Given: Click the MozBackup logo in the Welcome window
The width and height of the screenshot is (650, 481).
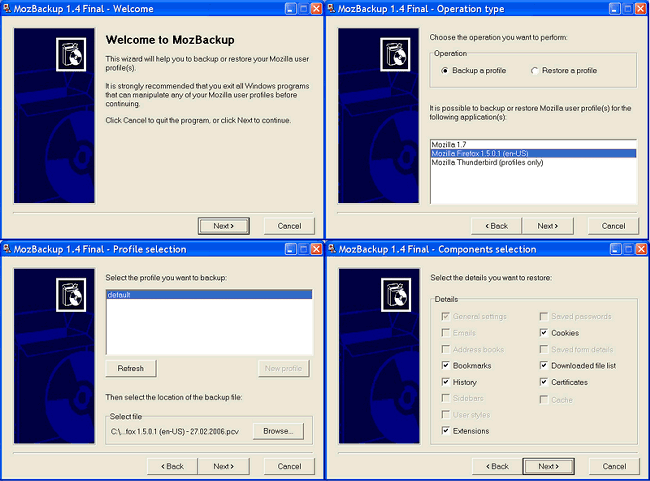Looking at the screenshot, I should click(71, 54).
